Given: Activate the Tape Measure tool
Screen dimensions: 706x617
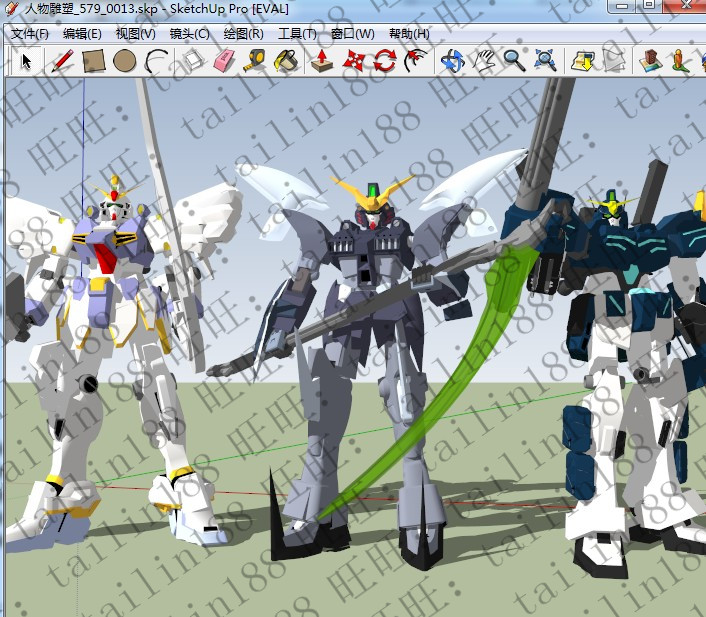Looking at the screenshot, I should pyautogui.click(x=254, y=61).
